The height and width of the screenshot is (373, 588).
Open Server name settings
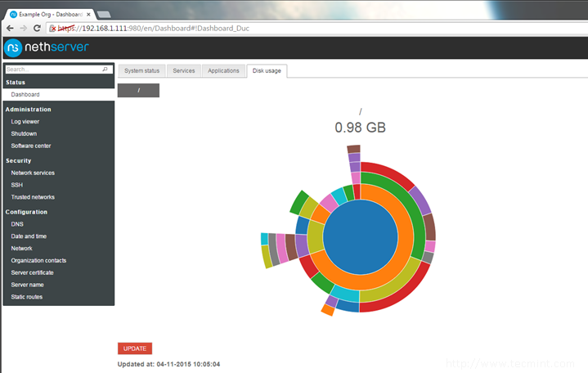(27, 285)
